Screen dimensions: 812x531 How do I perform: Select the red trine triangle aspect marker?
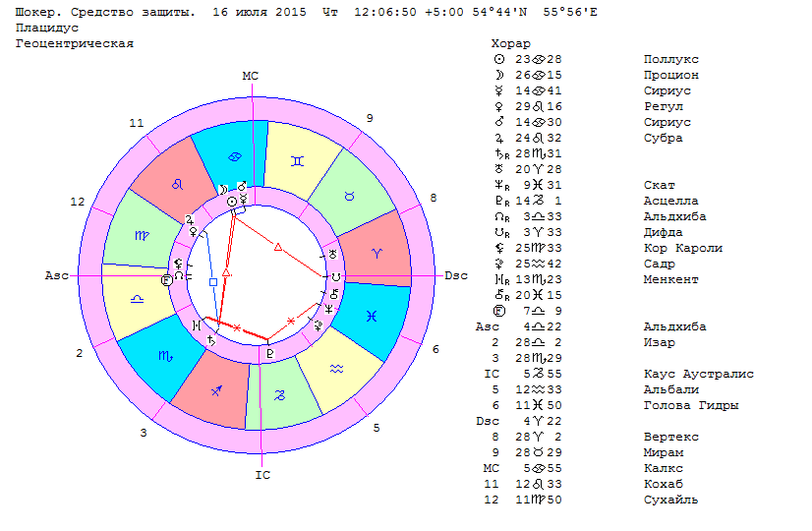pos(278,246)
